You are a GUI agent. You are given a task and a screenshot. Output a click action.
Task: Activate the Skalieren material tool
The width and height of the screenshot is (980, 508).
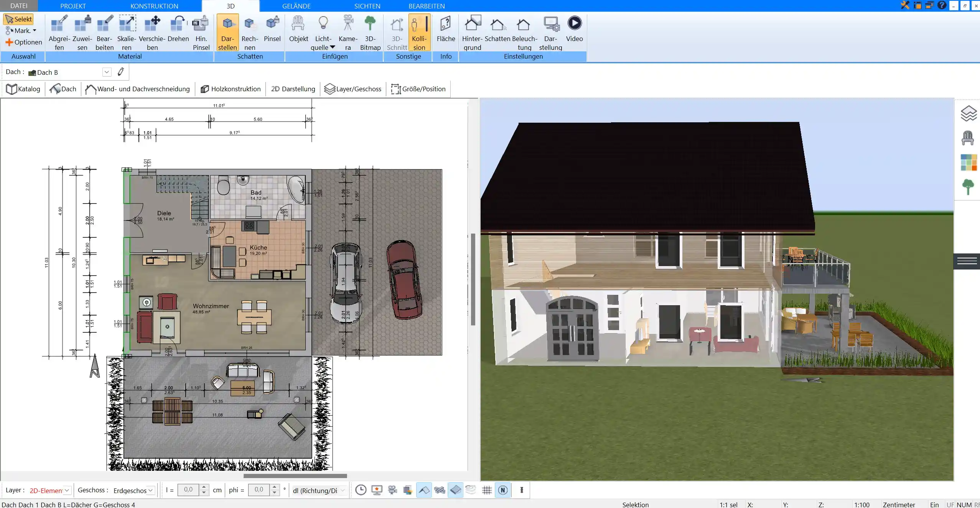point(127,33)
